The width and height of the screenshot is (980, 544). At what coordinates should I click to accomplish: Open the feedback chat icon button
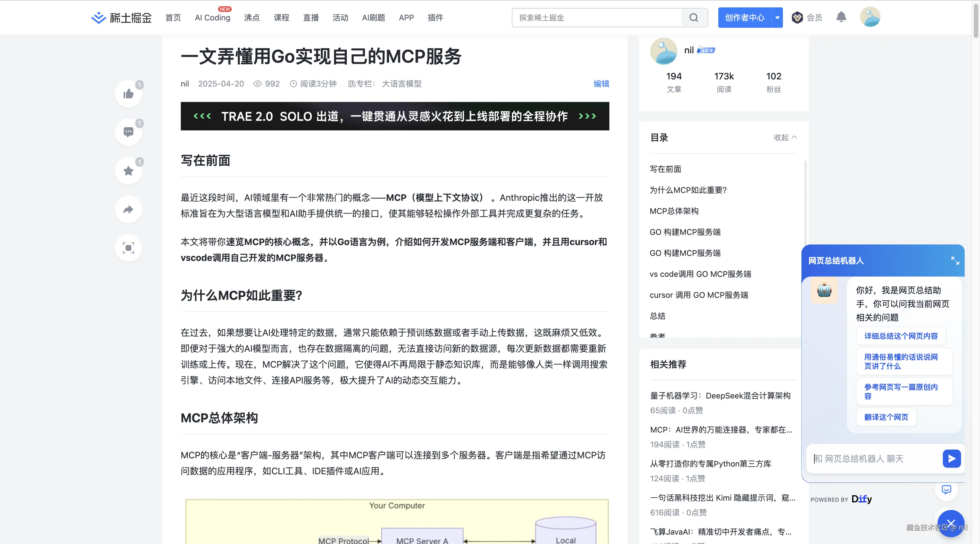pos(946,490)
